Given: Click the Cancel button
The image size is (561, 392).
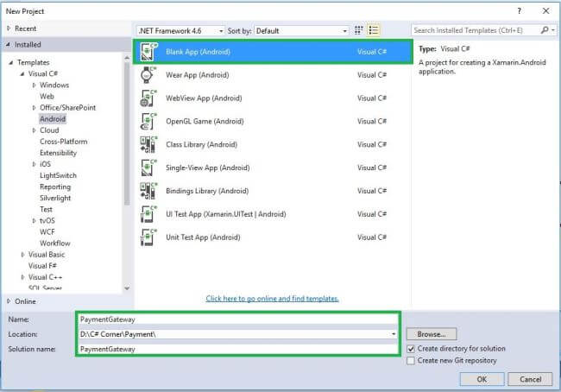Looking at the screenshot, I should (x=530, y=379).
